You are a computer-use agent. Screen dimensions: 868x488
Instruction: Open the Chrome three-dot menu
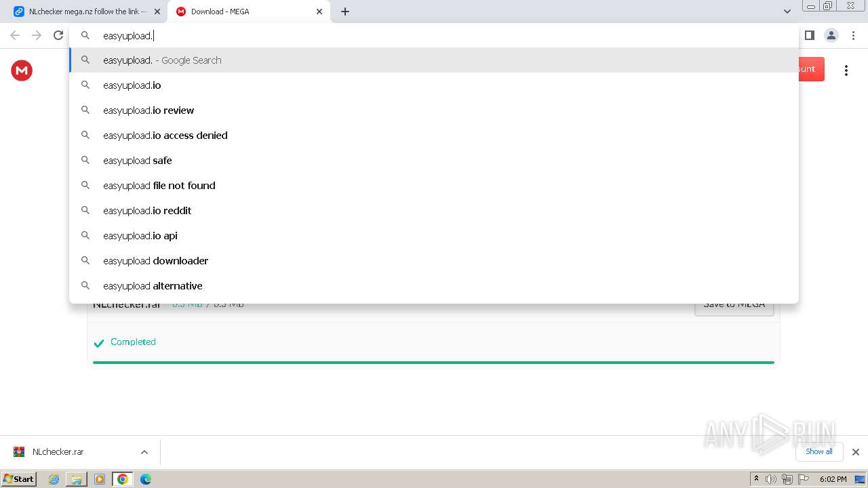point(853,35)
